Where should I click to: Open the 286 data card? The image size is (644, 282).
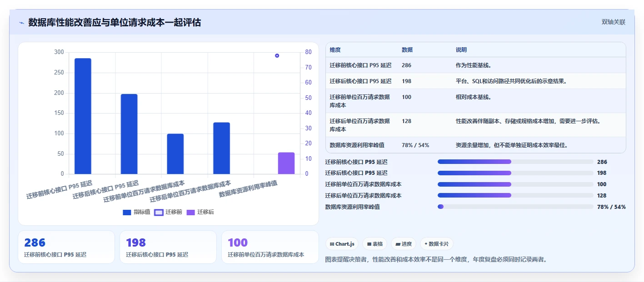tap(66, 247)
